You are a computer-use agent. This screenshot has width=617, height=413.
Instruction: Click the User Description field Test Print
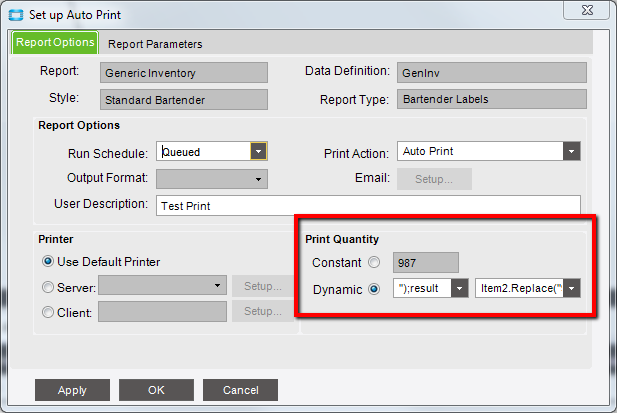click(368, 206)
